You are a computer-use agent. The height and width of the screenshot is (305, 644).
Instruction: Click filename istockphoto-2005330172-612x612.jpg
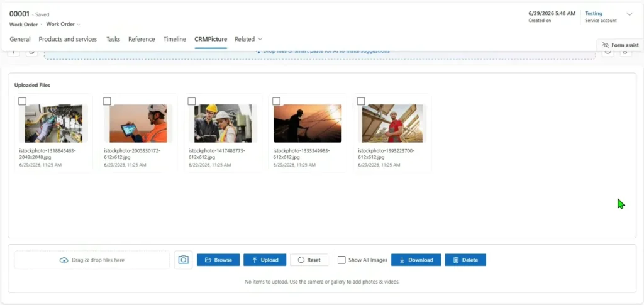pyautogui.click(x=132, y=154)
